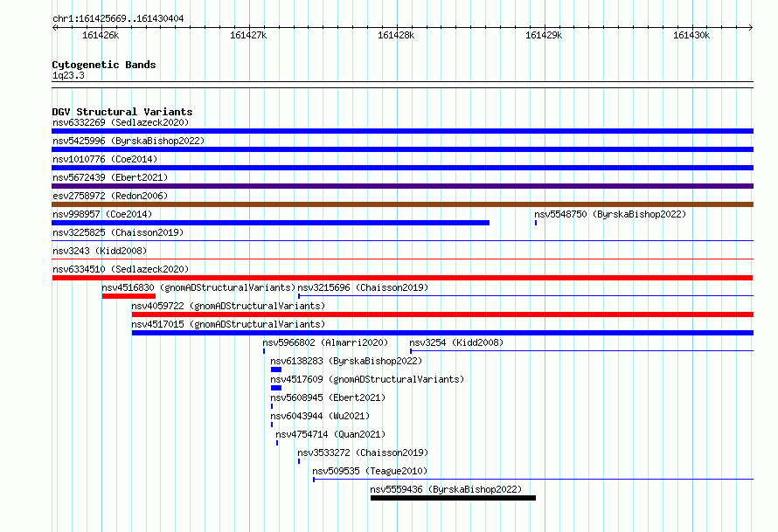Click the nsv5548750 (ByrskaBishop2022) label
Screen dimensions: 778x532
tap(610, 214)
